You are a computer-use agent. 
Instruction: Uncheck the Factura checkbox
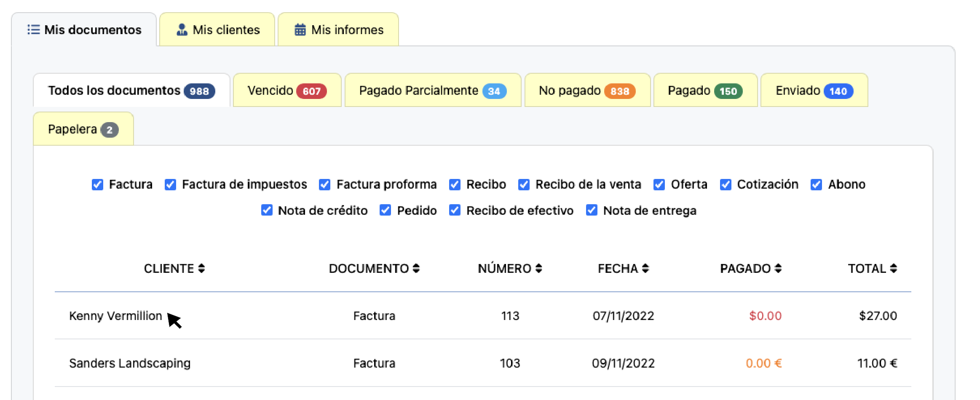pos(97,184)
